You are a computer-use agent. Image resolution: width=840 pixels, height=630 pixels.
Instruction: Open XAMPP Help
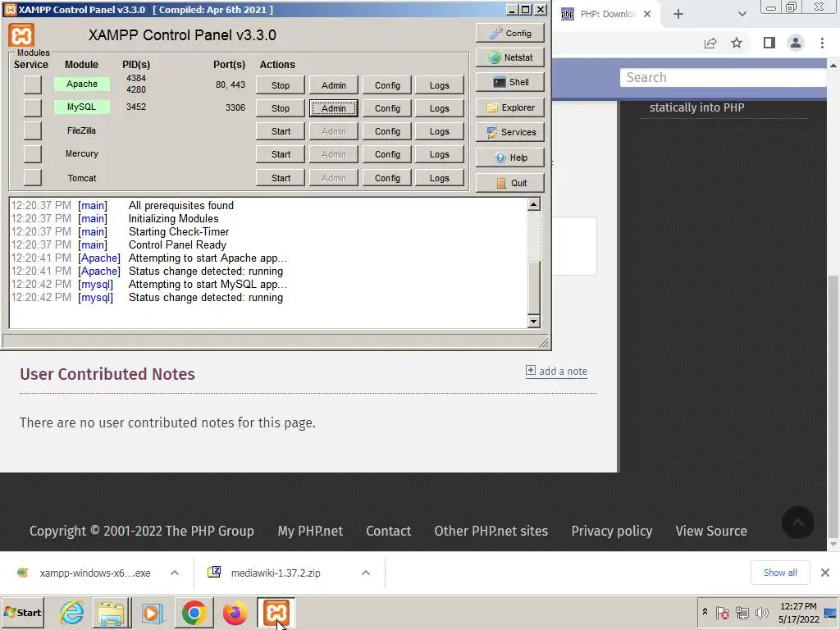pyautogui.click(x=510, y=157)
